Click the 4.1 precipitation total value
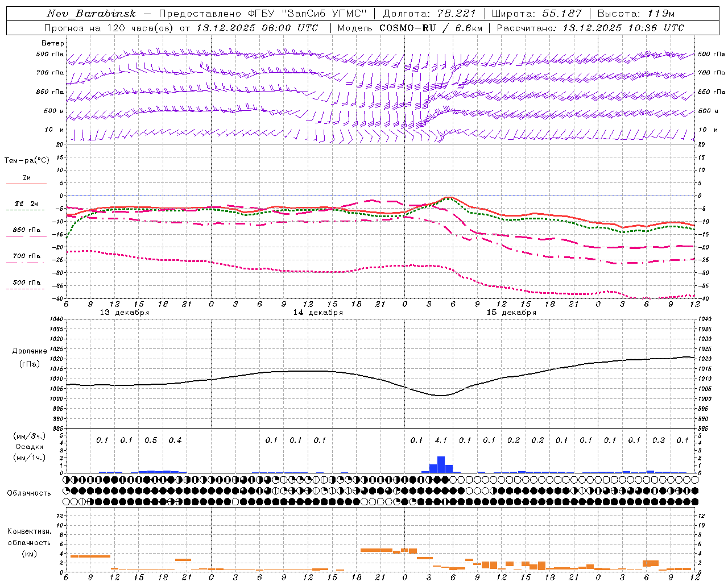728x582 pixels. [x=441, y=440]
